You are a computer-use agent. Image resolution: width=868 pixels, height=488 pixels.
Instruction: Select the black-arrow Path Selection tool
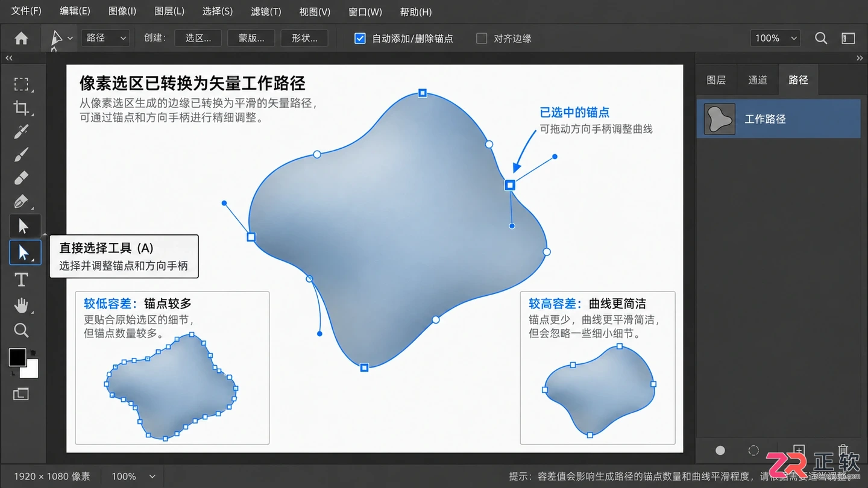click(x=24, y=226)
